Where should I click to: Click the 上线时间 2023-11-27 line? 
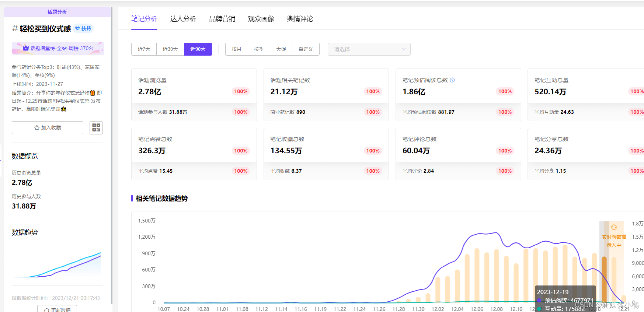click(37, 84)
